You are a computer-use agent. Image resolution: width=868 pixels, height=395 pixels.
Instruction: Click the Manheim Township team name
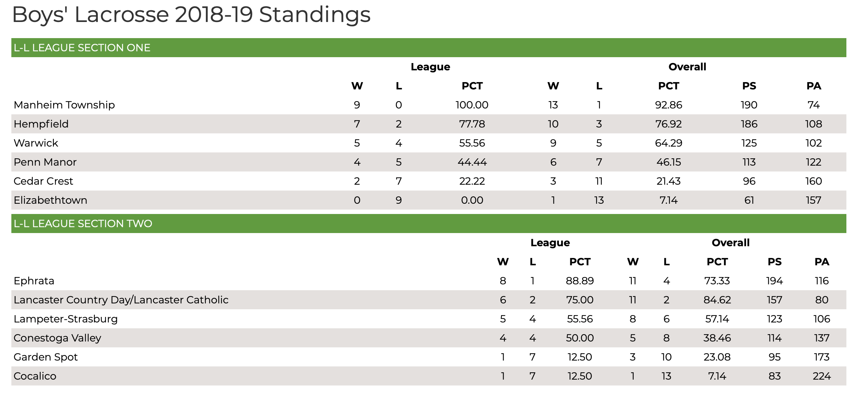coord(64,105)
